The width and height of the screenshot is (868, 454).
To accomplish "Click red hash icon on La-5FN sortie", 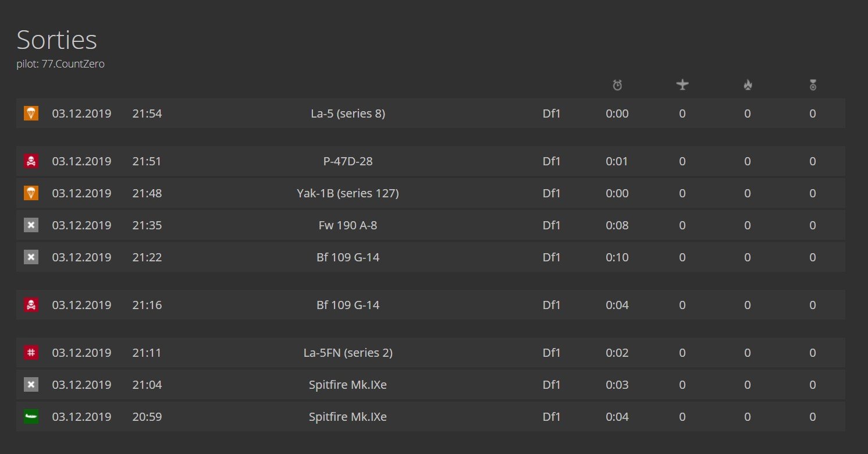I will pyautogui.click(x=31, y=353).
